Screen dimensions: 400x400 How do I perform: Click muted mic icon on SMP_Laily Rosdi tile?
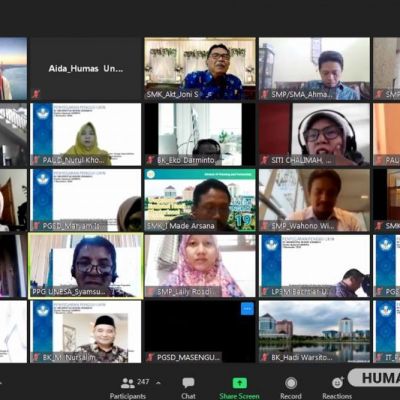coord(151,292)
